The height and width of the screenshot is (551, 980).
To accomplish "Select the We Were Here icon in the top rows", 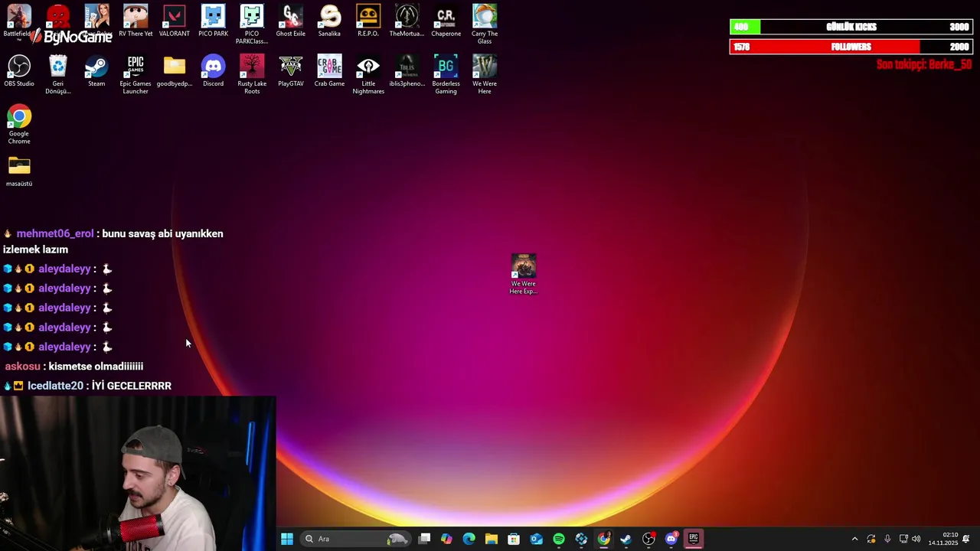I will [485, 74].
